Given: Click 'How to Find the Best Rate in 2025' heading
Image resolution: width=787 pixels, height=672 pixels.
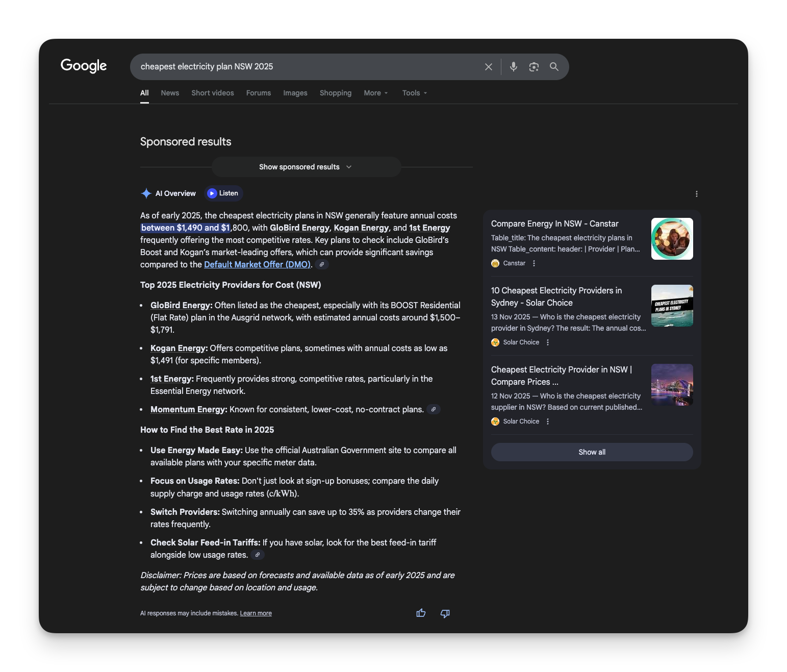Looking at the screenshot, I should (x=207, y=430).
